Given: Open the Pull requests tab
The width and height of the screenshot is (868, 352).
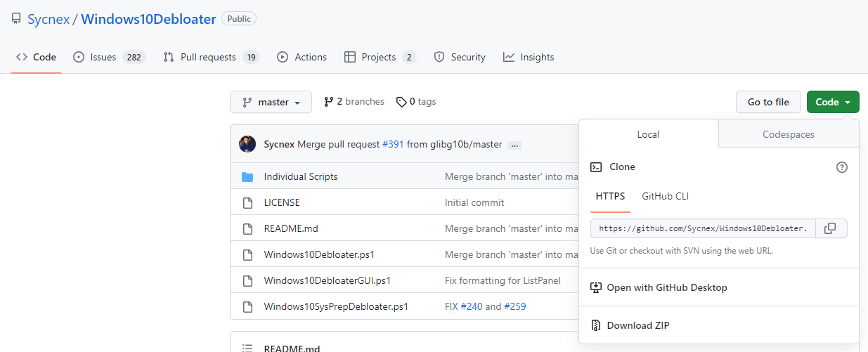Looking at the screenshot, I should tap(211, 57).
